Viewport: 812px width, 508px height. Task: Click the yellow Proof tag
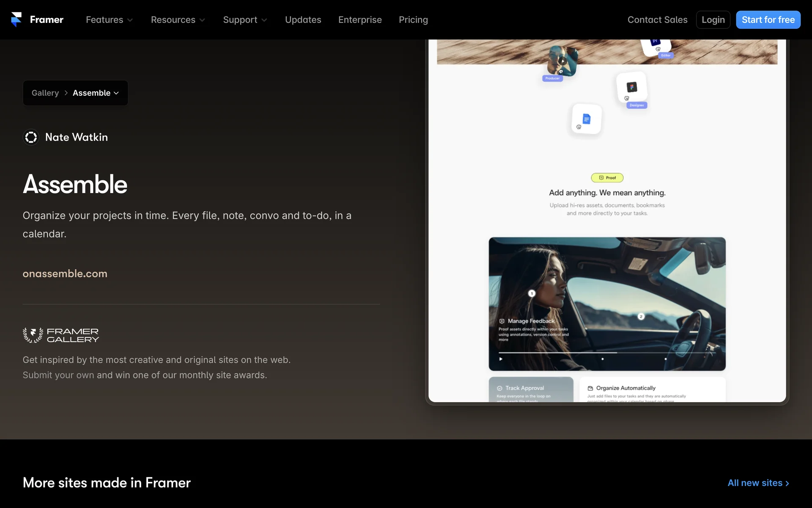click(x=607, y=178)
